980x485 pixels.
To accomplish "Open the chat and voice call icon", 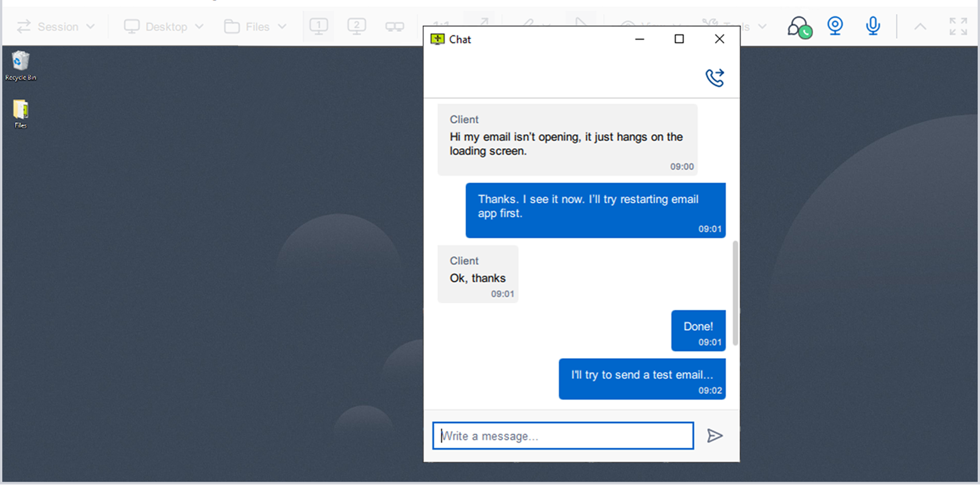I will click(800, 26).
